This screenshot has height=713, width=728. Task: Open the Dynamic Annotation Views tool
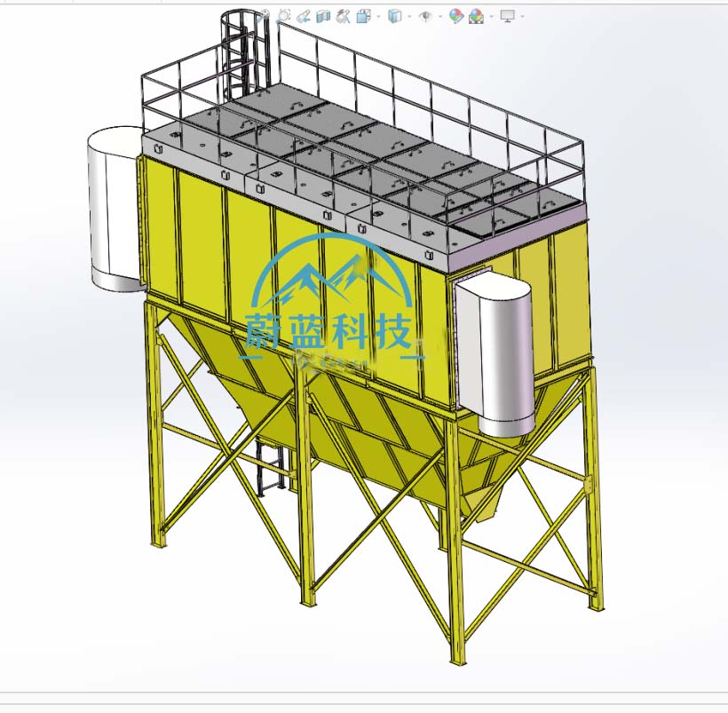(x=344, y=16)
